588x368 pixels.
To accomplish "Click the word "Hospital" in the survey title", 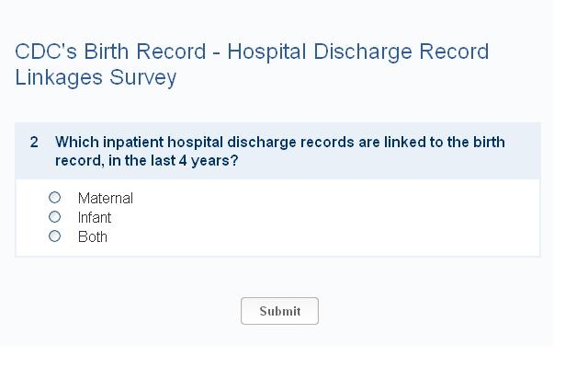I will click(x=266, y=52).
